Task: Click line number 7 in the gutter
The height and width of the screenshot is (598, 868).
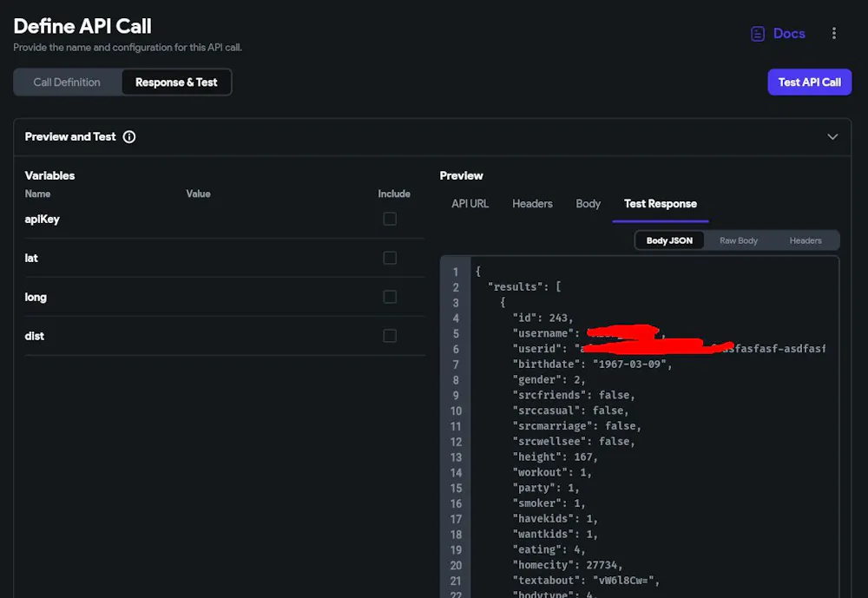Action: pos(456,365)
